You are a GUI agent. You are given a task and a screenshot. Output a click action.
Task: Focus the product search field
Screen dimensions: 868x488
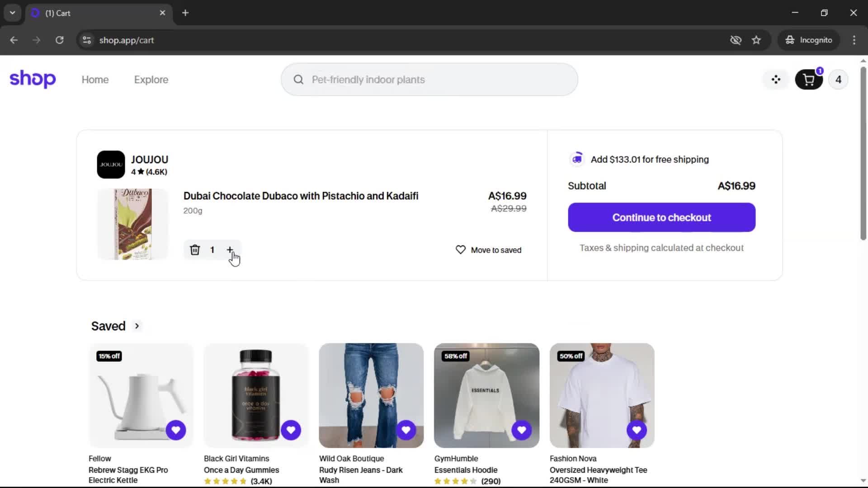[x=429, y=80]
